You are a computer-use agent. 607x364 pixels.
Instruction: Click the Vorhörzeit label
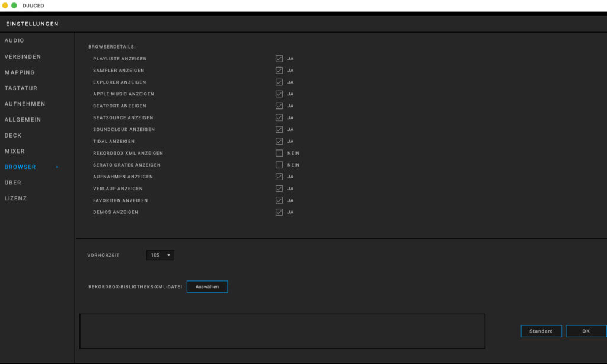coord(103,255)
